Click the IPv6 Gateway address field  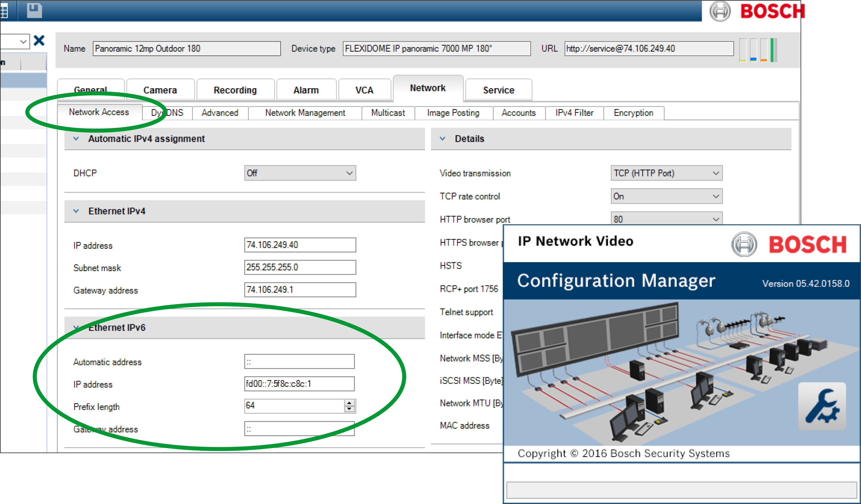coord(299,429)
